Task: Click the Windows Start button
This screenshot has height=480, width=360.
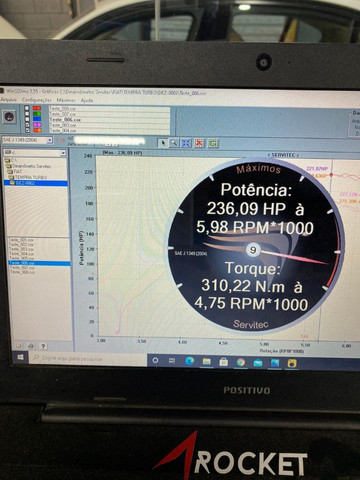Action: point(20,358)
